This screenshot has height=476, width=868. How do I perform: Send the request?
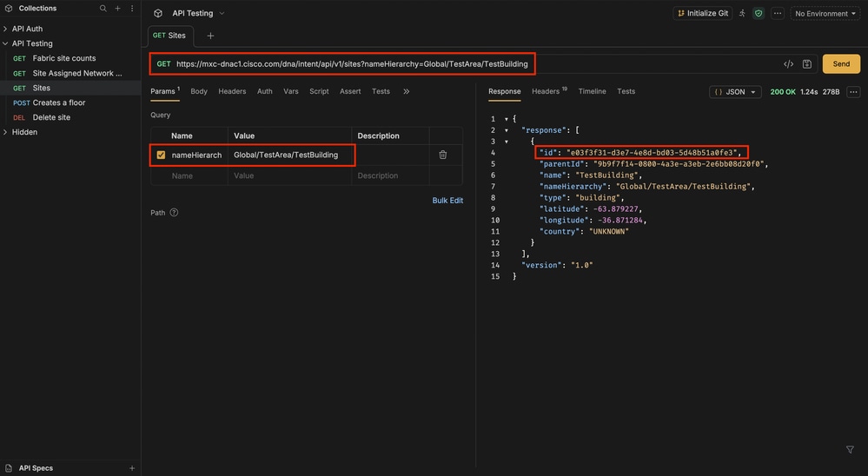click(841, 64)
